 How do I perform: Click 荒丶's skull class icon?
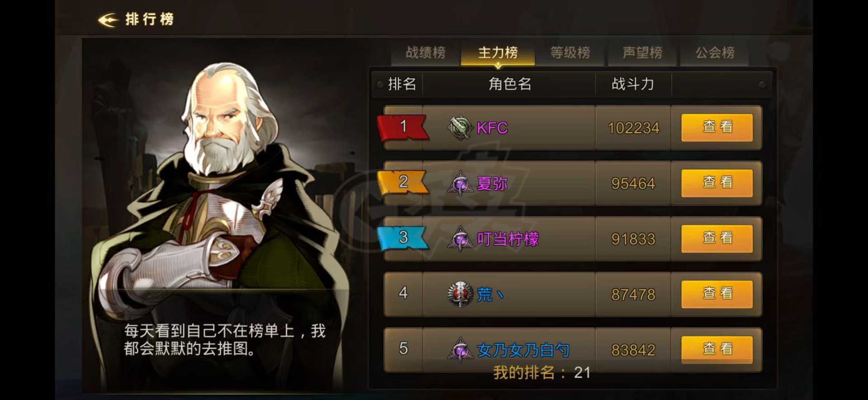(x=460, y=294)
